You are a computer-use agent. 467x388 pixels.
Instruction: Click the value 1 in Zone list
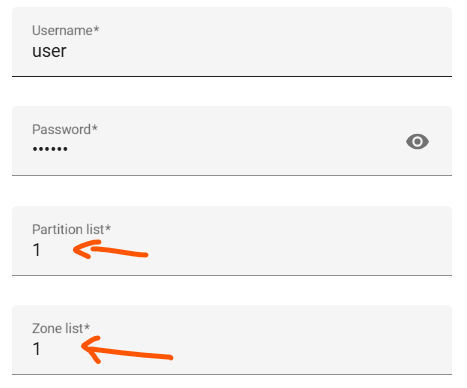(x=37, y=349)
